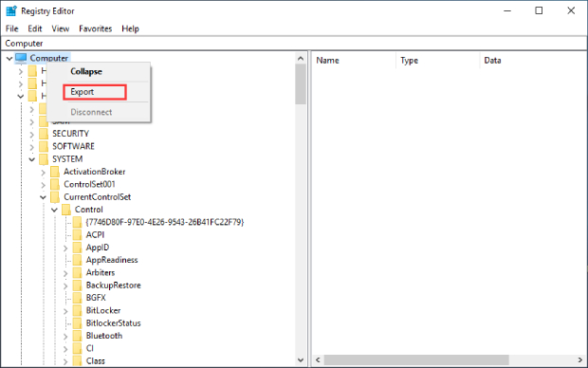Click the ActivationBroker folder icon

pyautogui.click(x=55, y=172)
